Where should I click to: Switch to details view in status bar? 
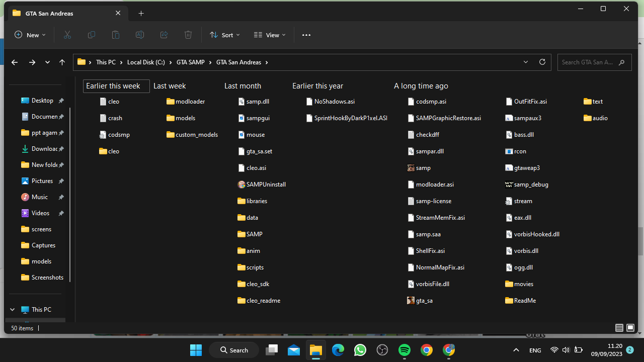tap(619, 328)
